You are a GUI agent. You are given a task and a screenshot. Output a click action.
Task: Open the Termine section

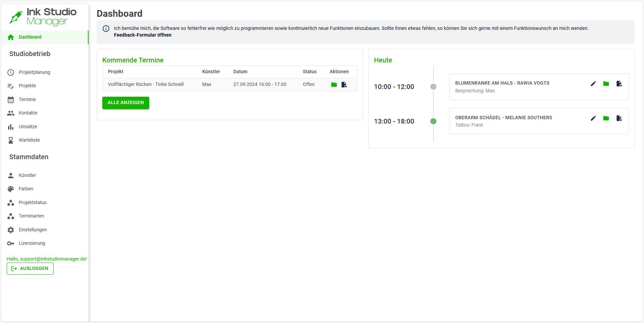(x=45, y=100)
